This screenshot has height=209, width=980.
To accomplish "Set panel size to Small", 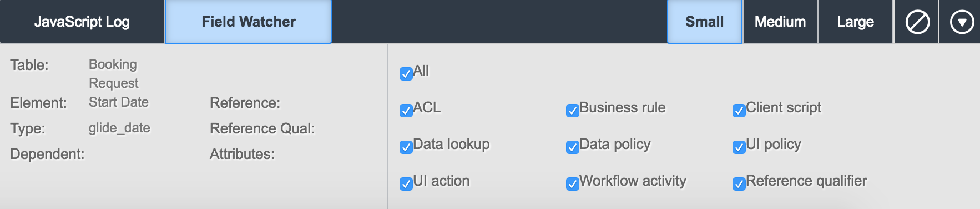I will click(x=705, y=22).
